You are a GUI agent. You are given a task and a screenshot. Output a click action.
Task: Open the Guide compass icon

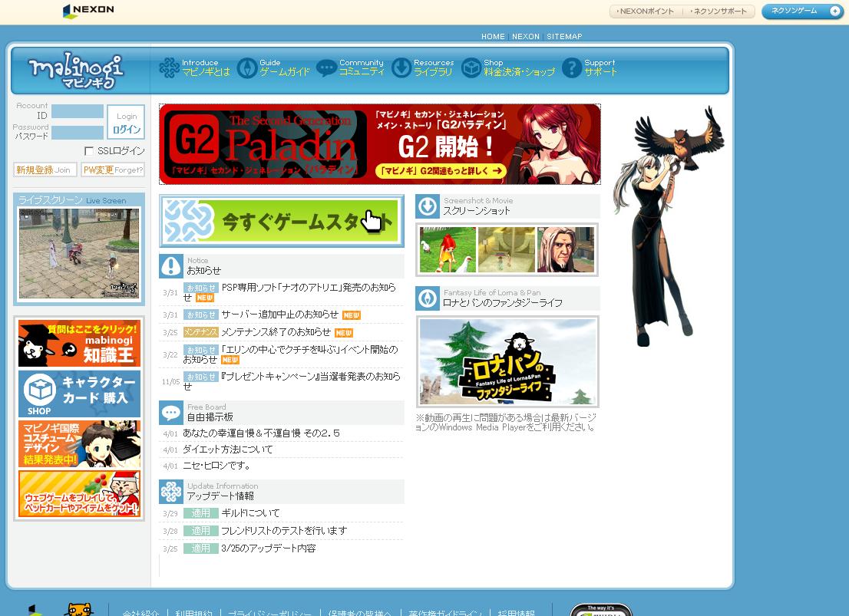pos(247,68)
